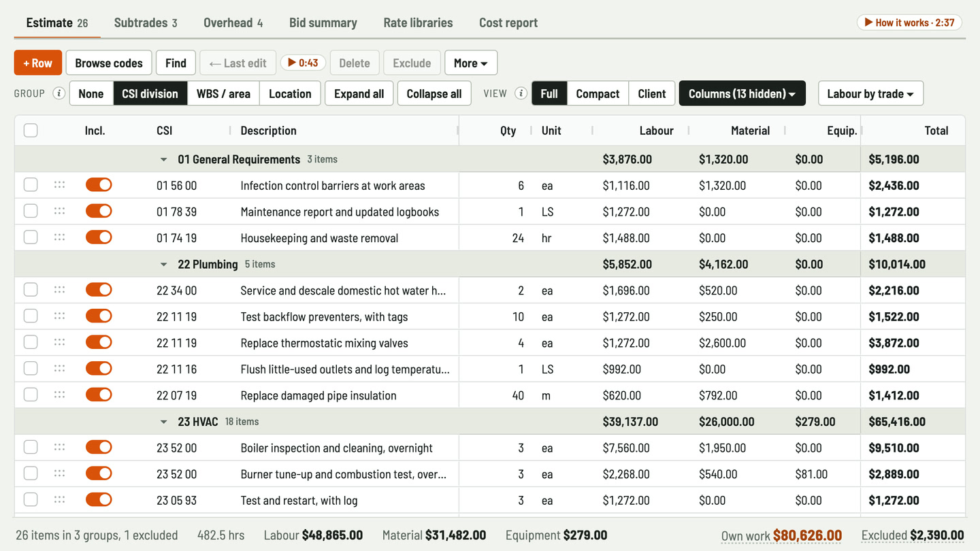Check the box for Maintenance report and updated logbooks
The height and width of the screenshot is (551, 980).
tap(31, 212)
